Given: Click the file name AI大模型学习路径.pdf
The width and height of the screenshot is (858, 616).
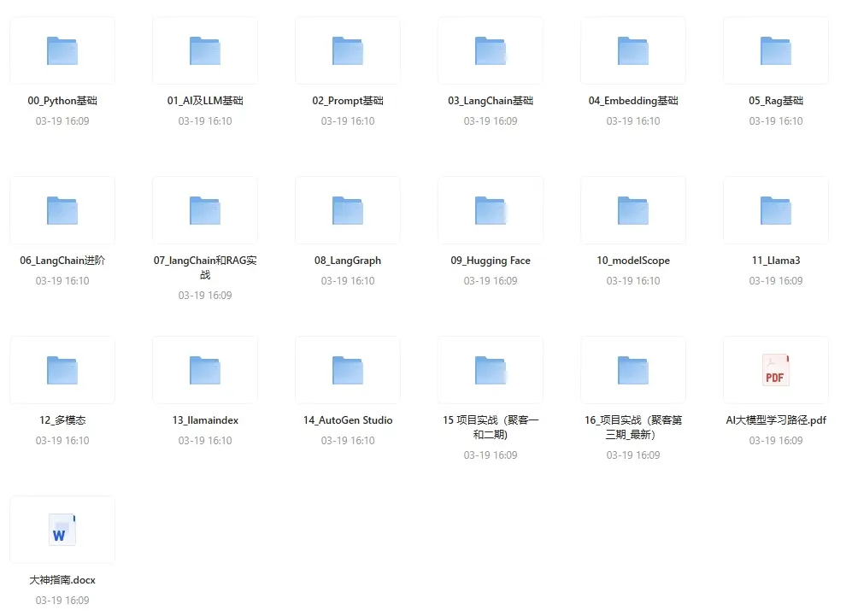Looking at the screenshot, I should click(776, 420).
